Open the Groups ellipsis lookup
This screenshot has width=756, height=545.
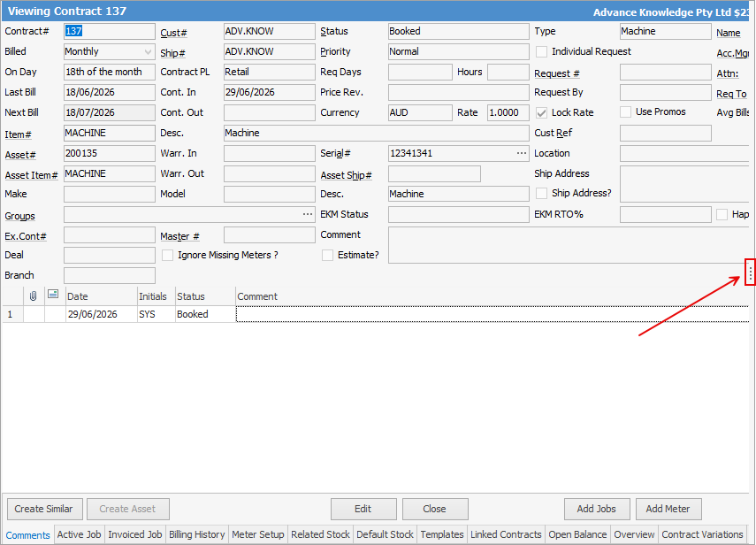(308, 213)
